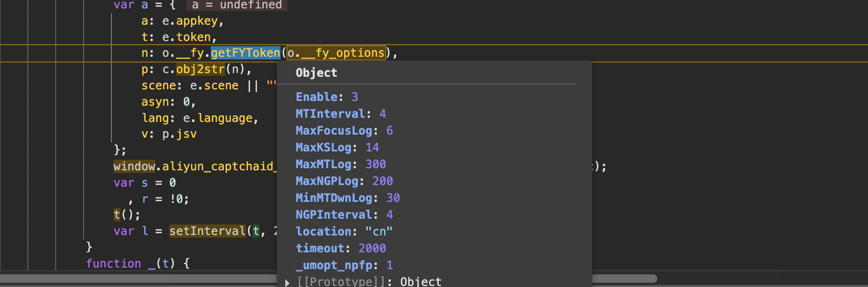Click the highlighted getFYToken function call
This screenshot has width=868, height=287.
click(x=245, y=53)
